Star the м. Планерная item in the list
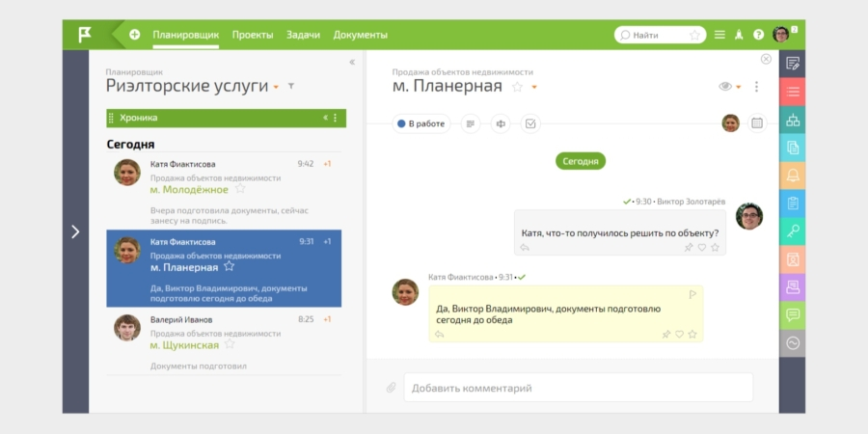 click(x=230, y=266)
